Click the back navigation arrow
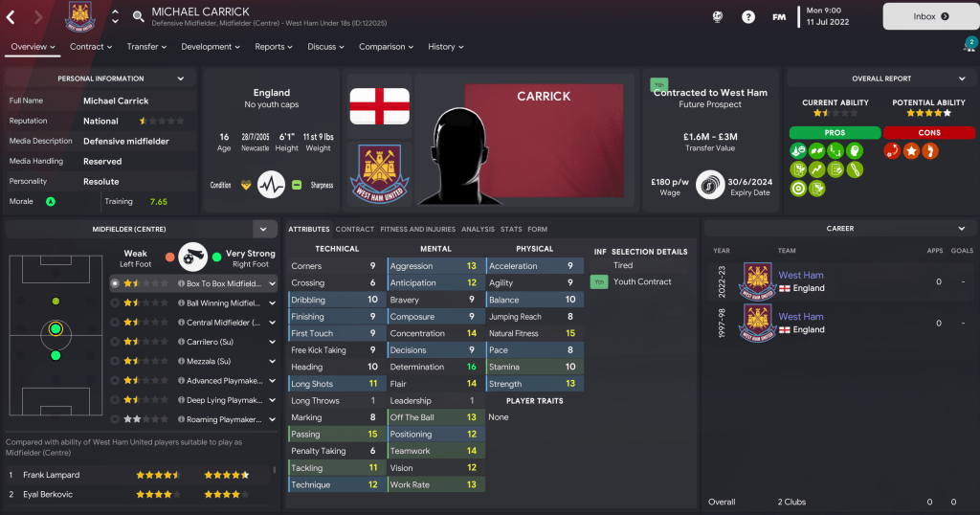 tap(11, 17)
